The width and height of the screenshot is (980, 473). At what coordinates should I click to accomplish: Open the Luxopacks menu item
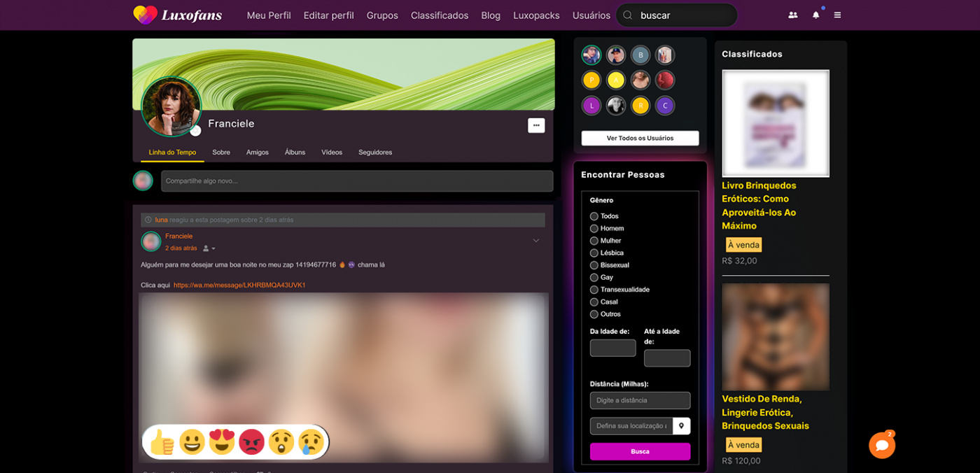(x=536, y=15)
